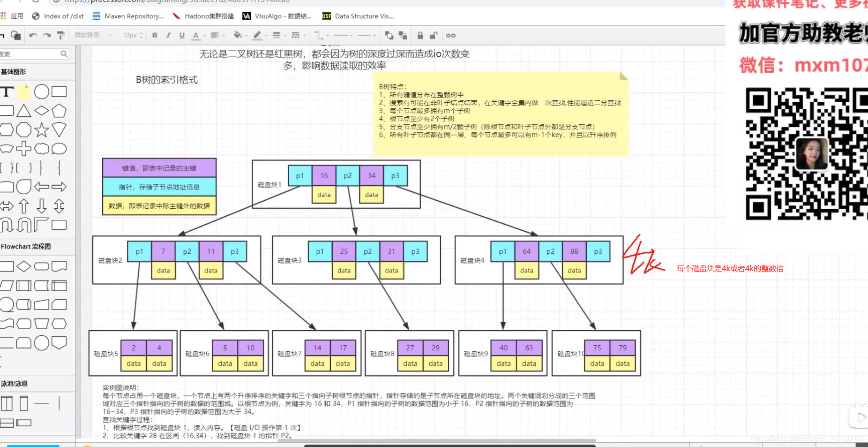Select the down arrow shape
This screenshot has width=868, height=447.
[x=42, y=206]
